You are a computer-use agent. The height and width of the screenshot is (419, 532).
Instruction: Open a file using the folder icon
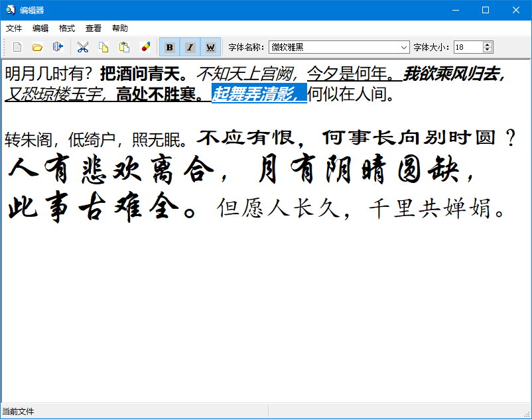[37, 47]
